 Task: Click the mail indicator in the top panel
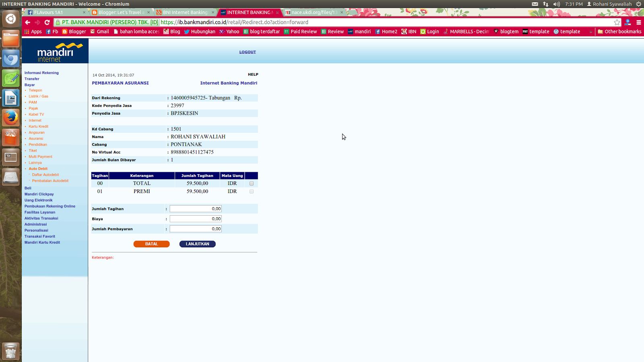pos(535,4)
